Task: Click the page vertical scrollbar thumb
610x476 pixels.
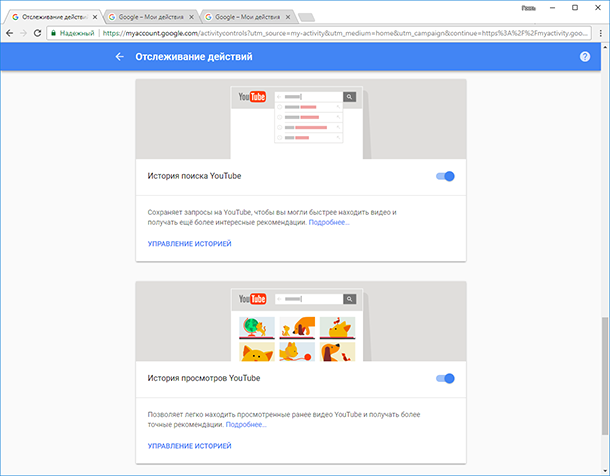Action: click(x=605, y=375)
